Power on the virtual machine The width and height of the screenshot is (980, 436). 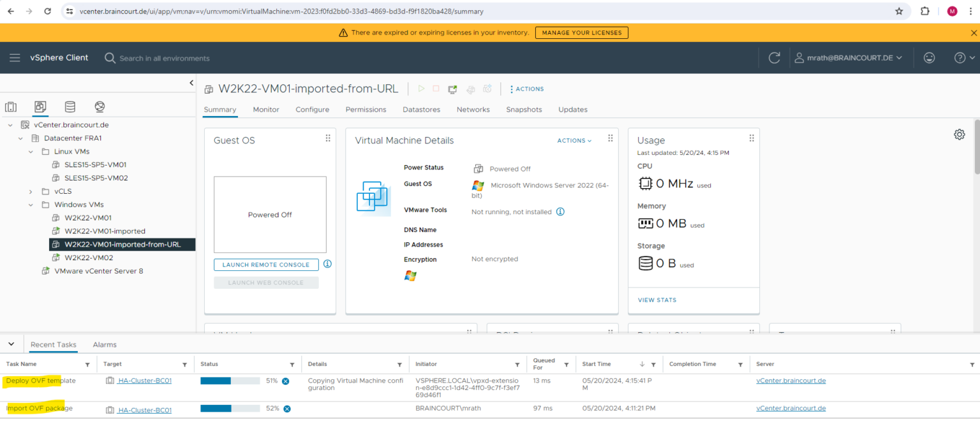pos(420,89)
